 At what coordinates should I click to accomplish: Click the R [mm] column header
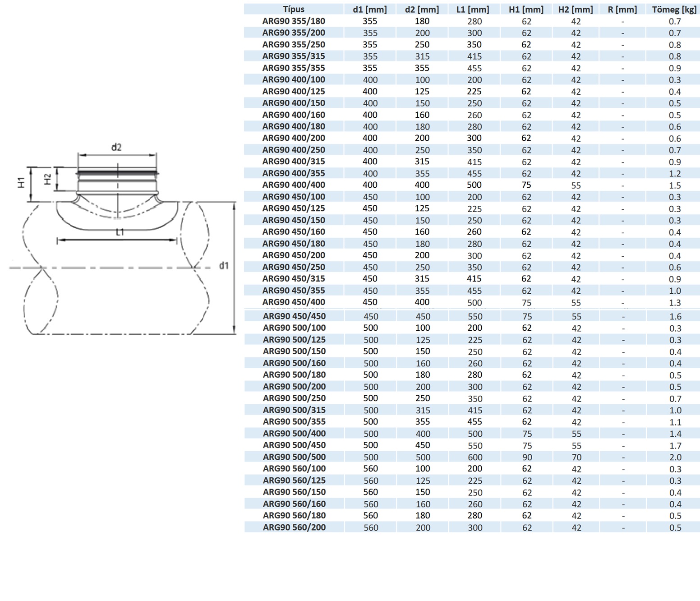coord(622,9)
